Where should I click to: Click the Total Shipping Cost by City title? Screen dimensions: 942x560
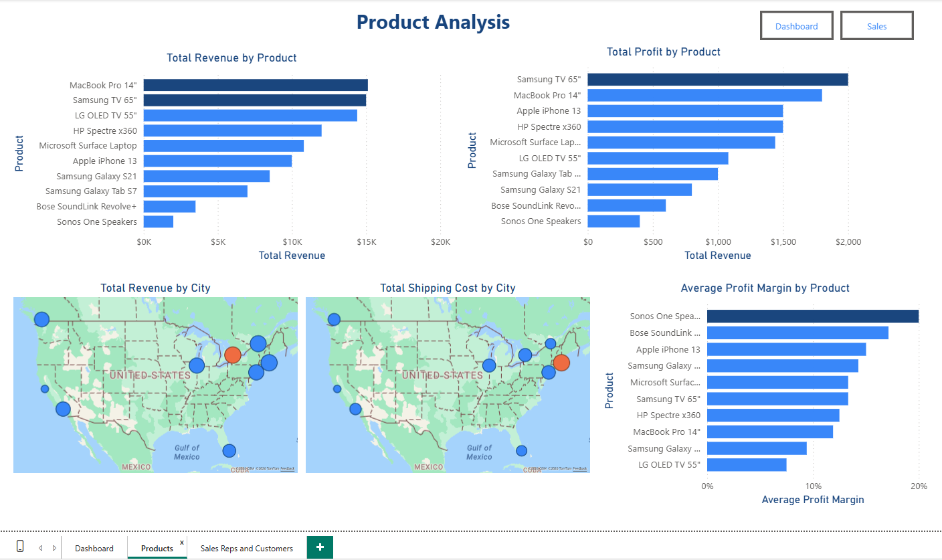pyautogui.click(x=448, y=288)
